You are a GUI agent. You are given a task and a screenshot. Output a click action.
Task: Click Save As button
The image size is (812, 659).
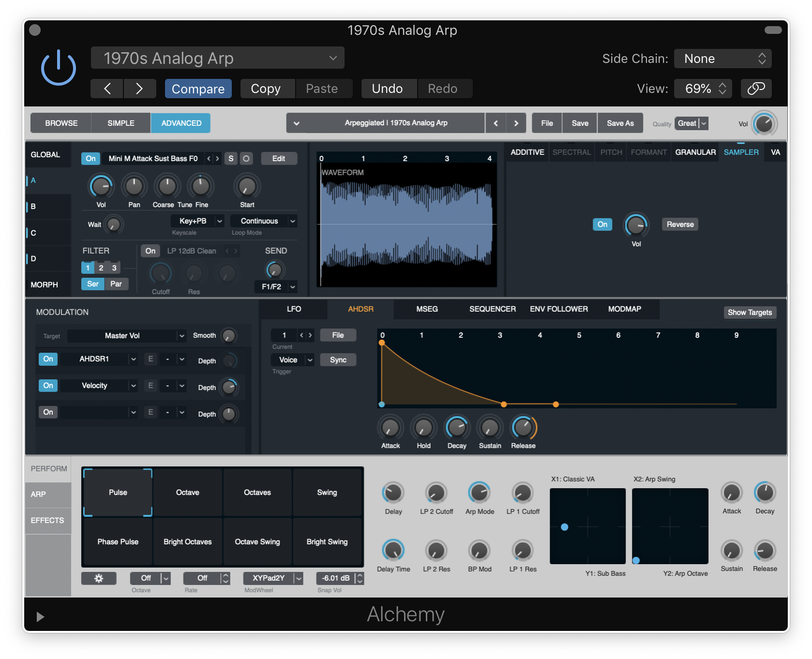coord(620,123)
